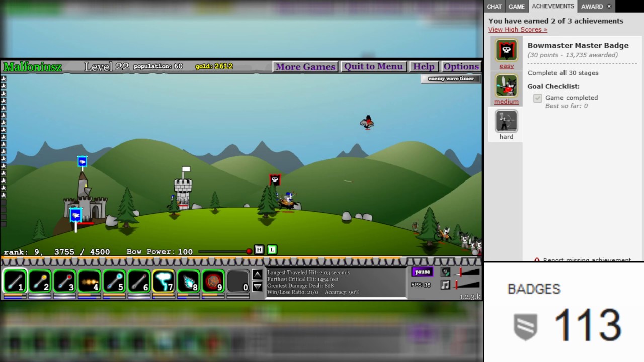644x362 pixels.
Task: Click the Bow Power slider knob
Action: pos(249,251)
